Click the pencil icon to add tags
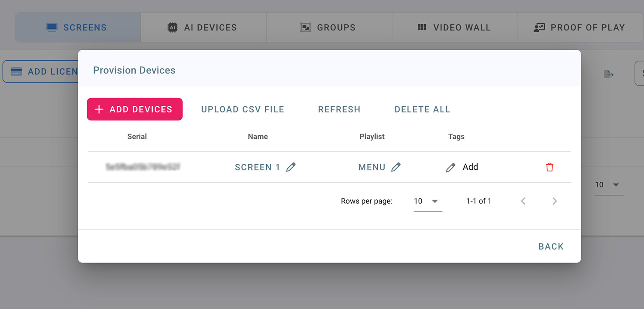The image size is (644, 309). coord(450,167)
